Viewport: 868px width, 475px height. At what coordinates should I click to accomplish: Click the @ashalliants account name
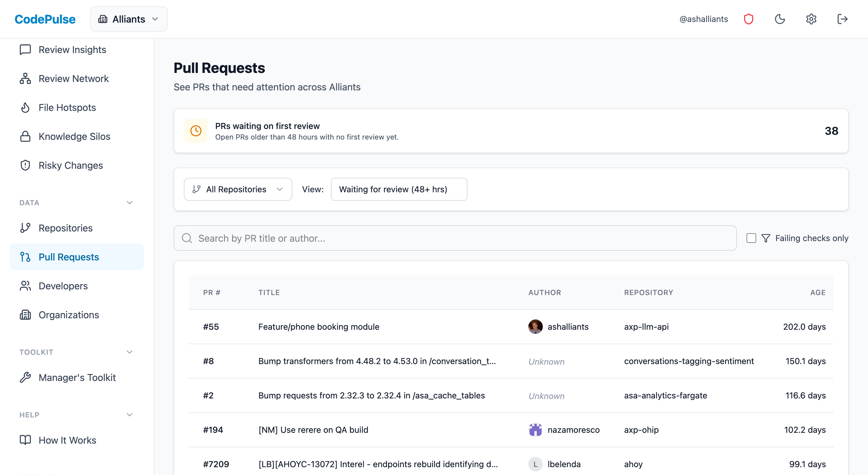[703, 19]
